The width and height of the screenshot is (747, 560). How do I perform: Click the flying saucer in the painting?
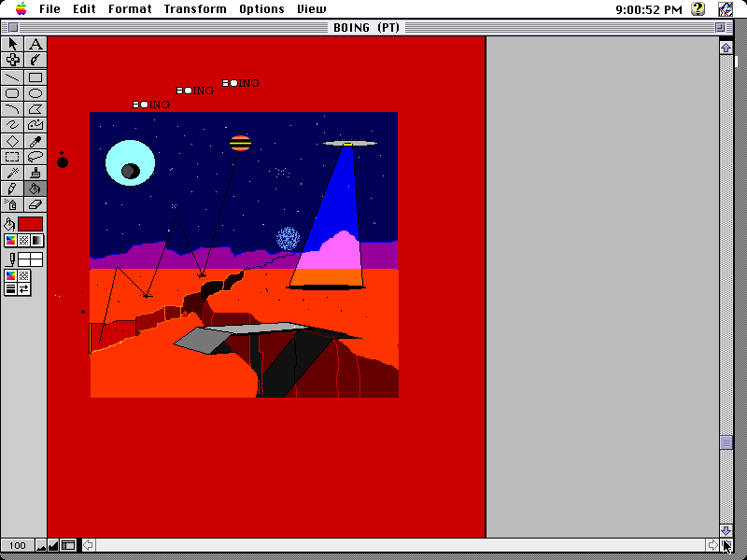point(349,143)
